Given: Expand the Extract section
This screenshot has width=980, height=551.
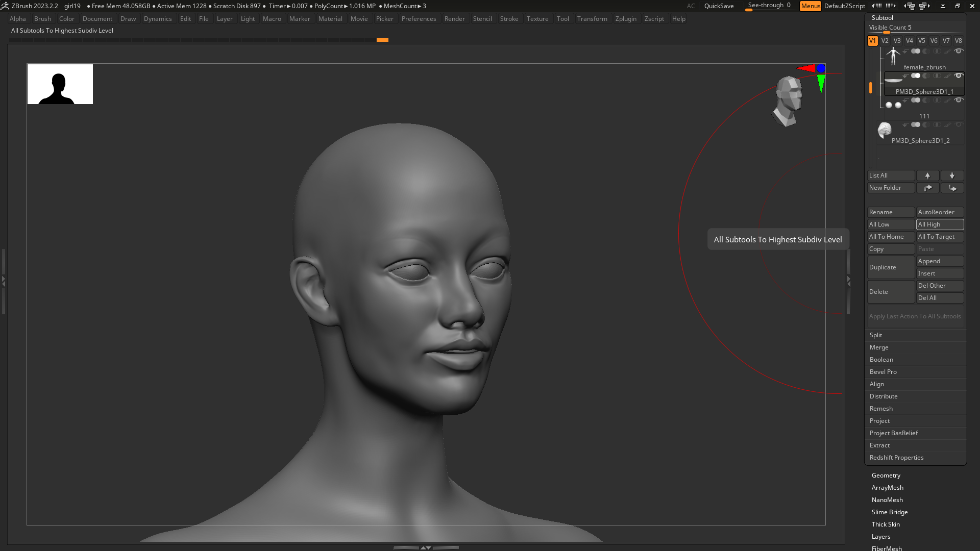Looking at the screenshot, I should [879, 445].
